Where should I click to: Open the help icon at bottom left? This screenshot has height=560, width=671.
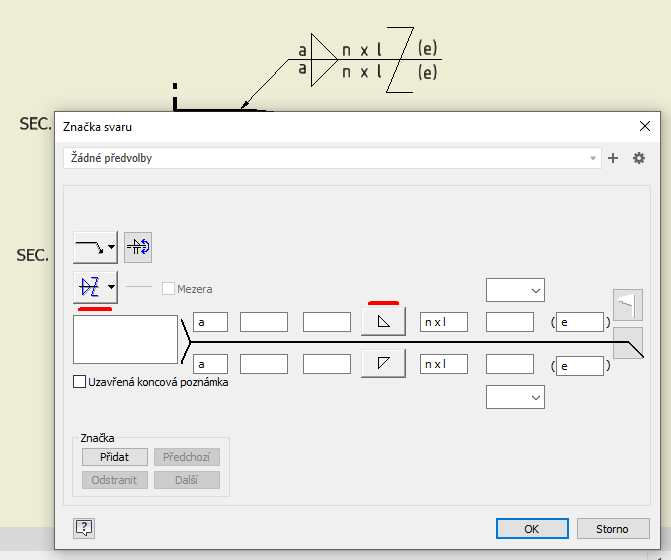pyautogui.click(x=84, y=528)
